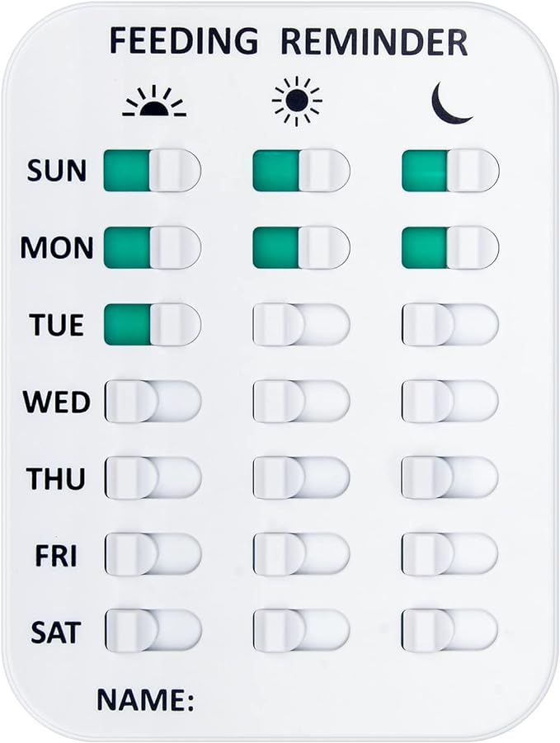560x743 pixels.
Task: Click the sunrise morning icon
Action: point(153,103)
